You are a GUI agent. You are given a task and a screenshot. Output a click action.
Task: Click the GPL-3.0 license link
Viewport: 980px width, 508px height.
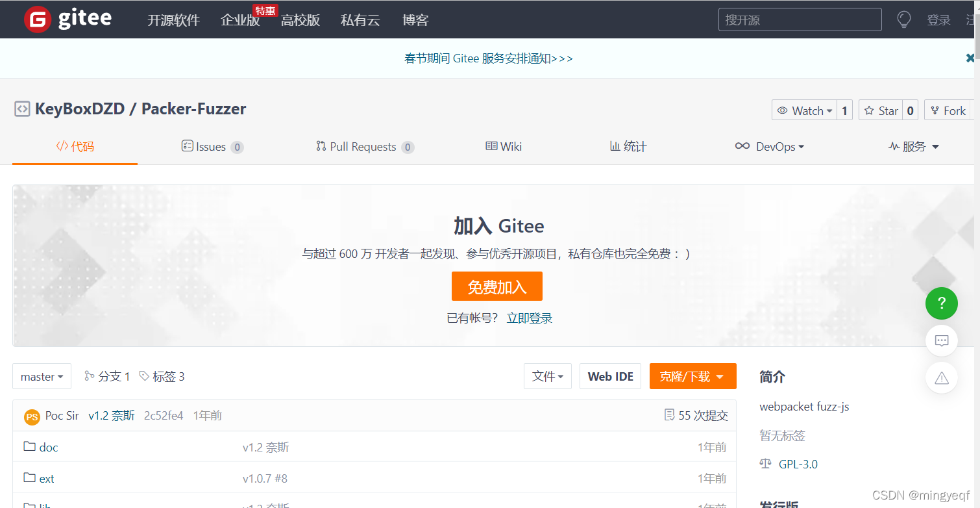pos(798,464)
